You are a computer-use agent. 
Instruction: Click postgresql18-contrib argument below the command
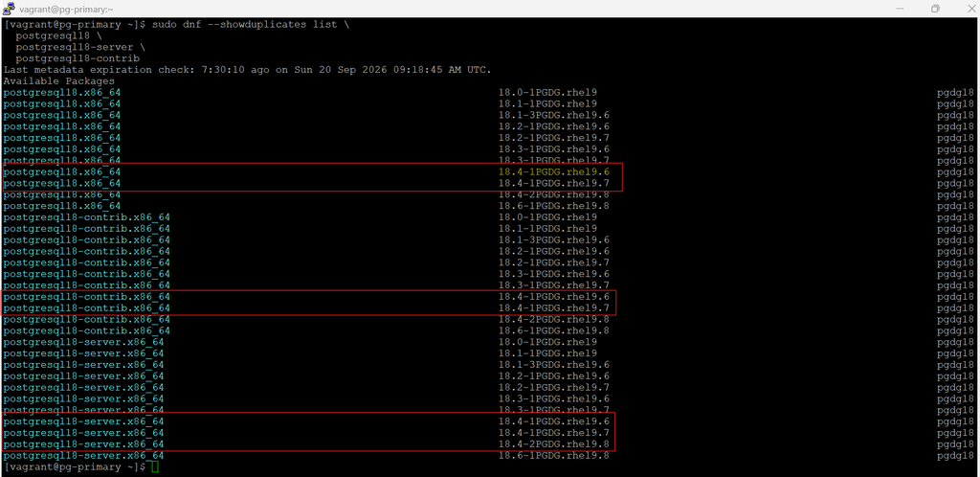(x=78, y=58)
